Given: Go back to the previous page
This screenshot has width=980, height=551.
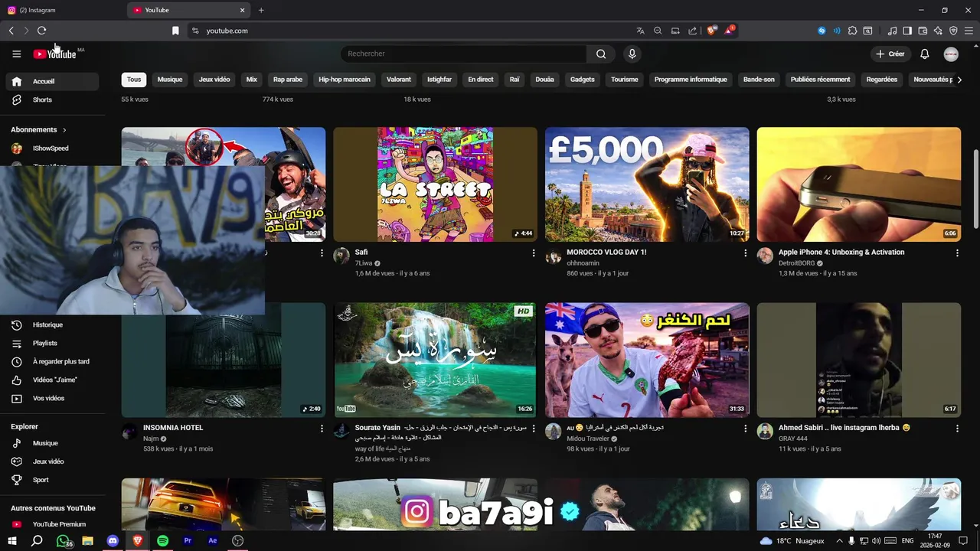Looking at the screenshot, I should pyautogui.click(x=11, y=31).
